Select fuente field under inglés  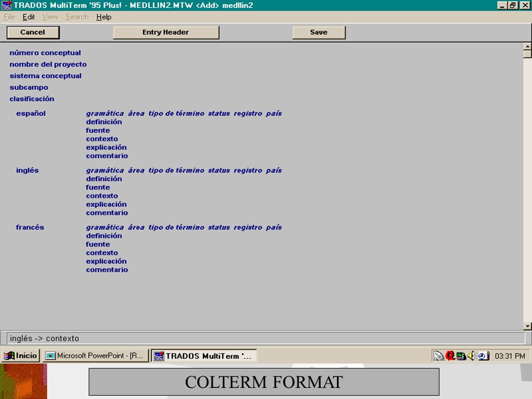98,187
